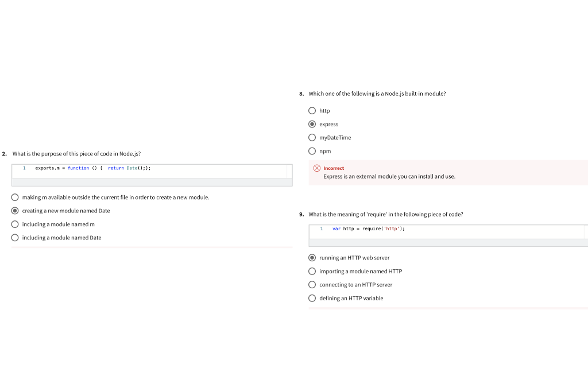Click question 2 text about code purpose
This screenshot has height=391, width=588.
point(76,154)
